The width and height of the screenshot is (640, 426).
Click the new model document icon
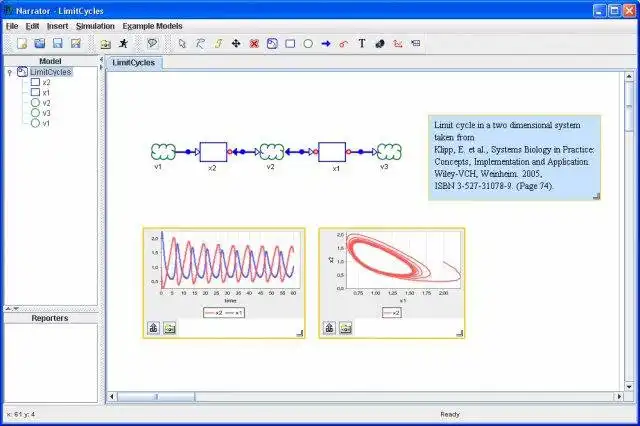pos(22,43)
